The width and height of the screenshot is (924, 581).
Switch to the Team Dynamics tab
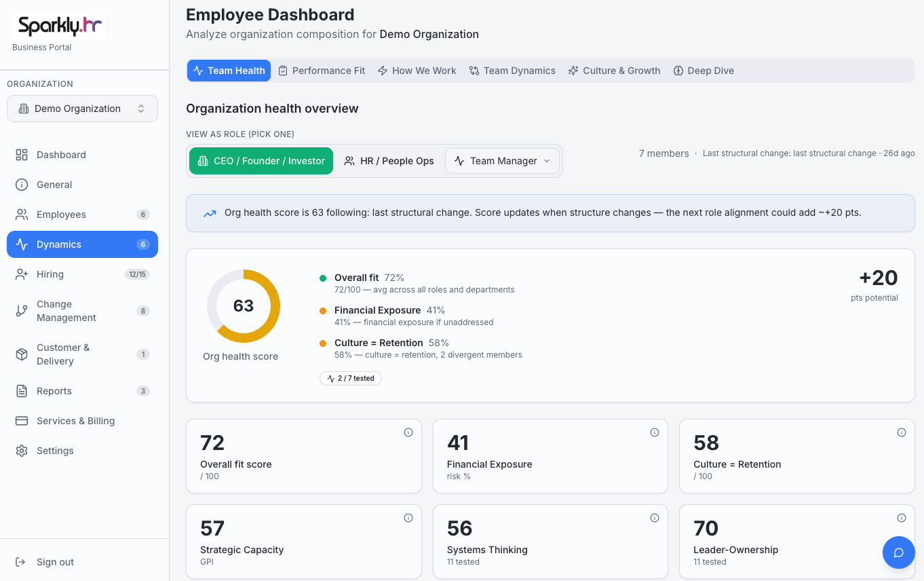pyautogui.click(x=512, y=71)
